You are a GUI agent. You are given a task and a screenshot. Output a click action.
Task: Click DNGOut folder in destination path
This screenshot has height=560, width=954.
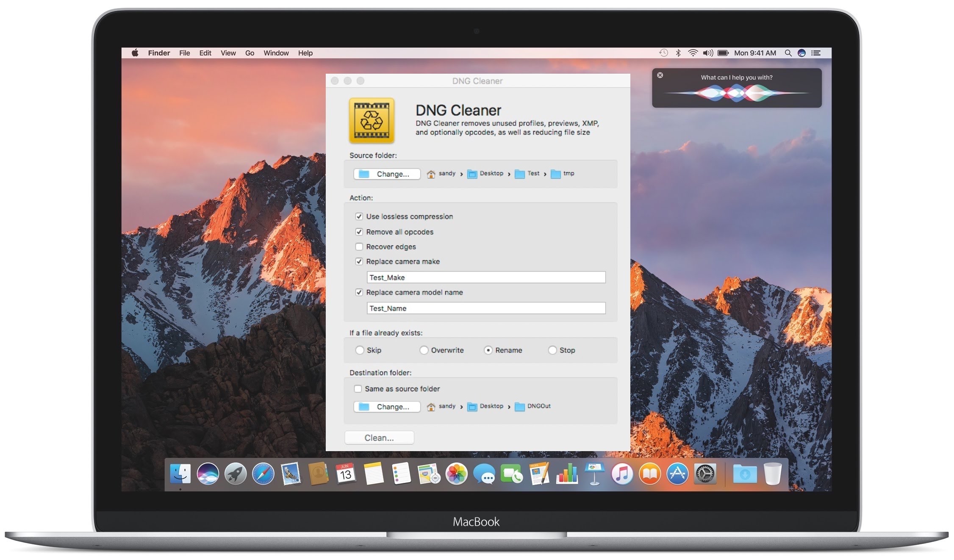point(532,406)
